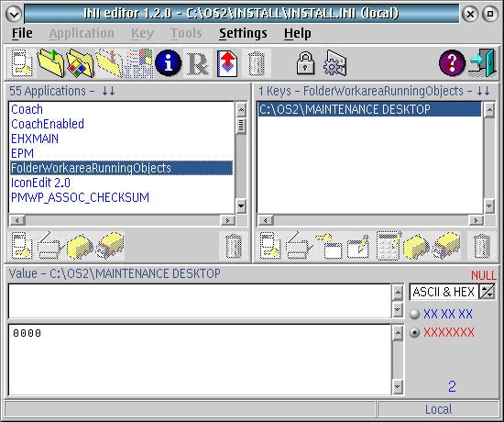Click the blue info icon in toolbar
The height and width of the screenshot is (422, 504).
(168, 63)
